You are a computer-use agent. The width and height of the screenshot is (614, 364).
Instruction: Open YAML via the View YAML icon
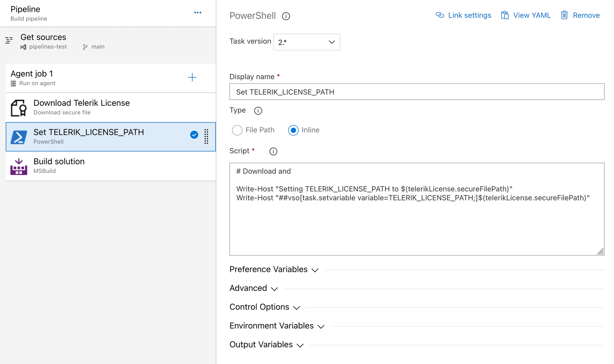pos(505,15)
